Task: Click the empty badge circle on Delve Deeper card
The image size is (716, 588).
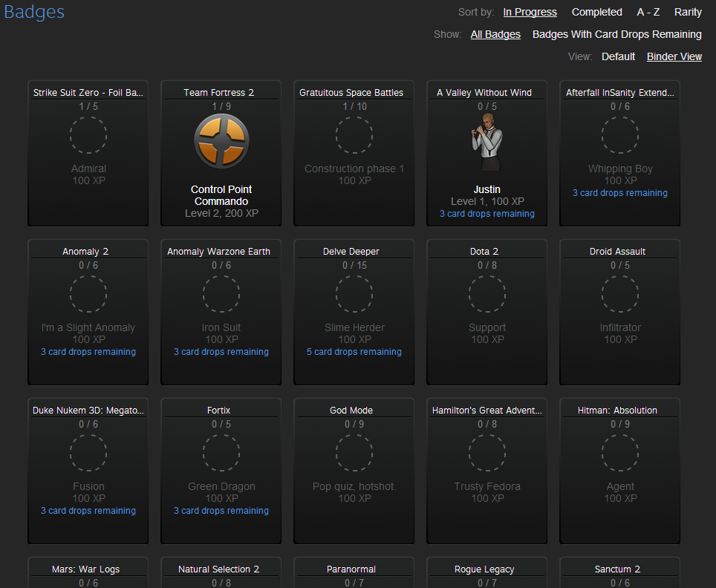Action: pyautogui.click(x=354, y=294)
